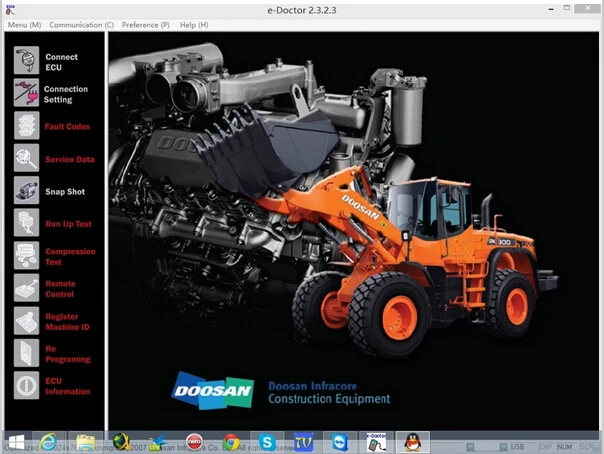Open the Menu (M) menu

(24, 25)
